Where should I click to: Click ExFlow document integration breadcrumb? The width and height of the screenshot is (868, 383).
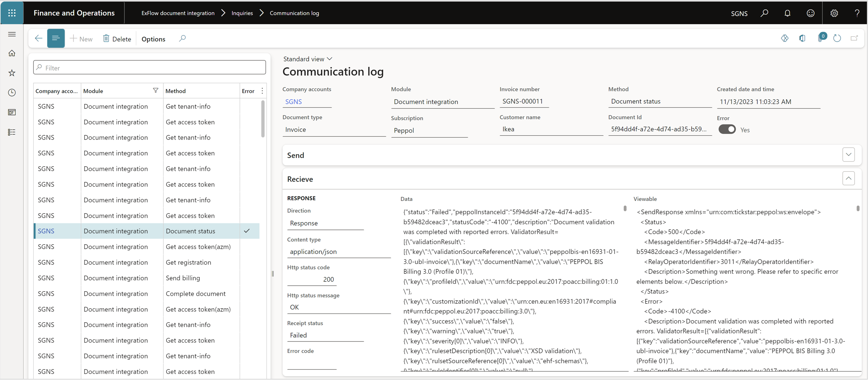(x=178, y=13)
